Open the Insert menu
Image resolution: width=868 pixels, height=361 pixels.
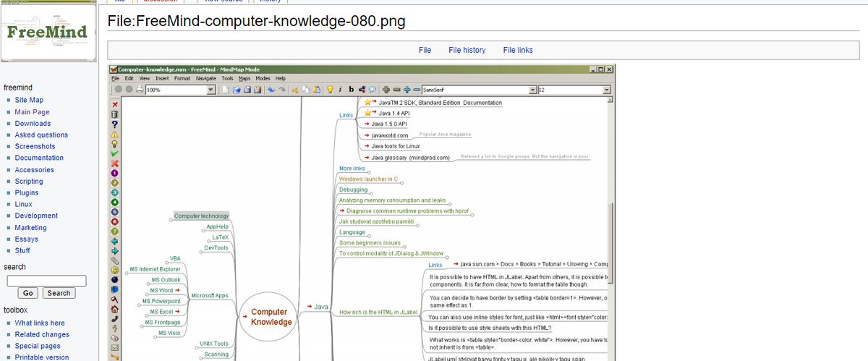click(x=162, y=78)
